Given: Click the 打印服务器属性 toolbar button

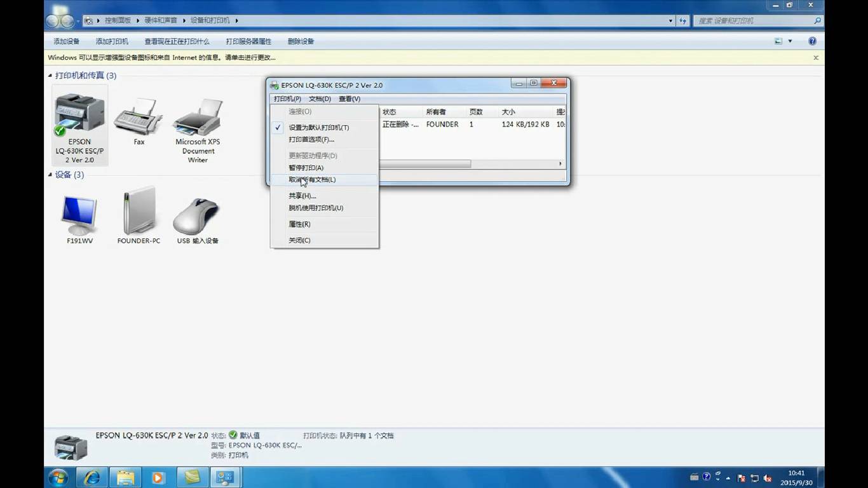Looking at the screenshot, I should click(248, 41).
